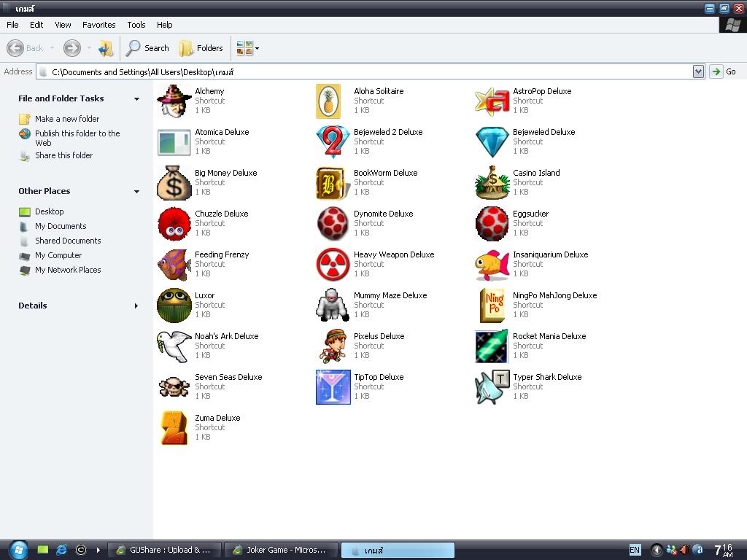Screen dimensions: 747x560
Task: Select the Aloha Solitaire pineapple icon
Action: [x=328, y=101]
